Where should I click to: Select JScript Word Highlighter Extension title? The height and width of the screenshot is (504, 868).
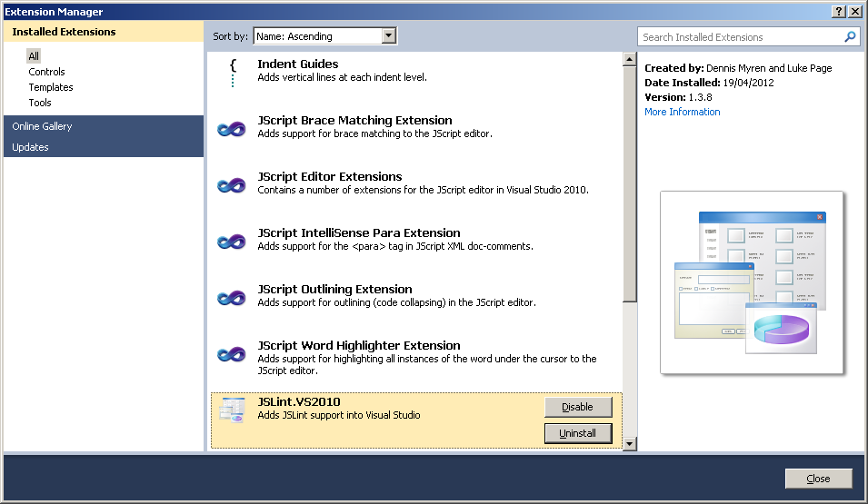point(359,346)
